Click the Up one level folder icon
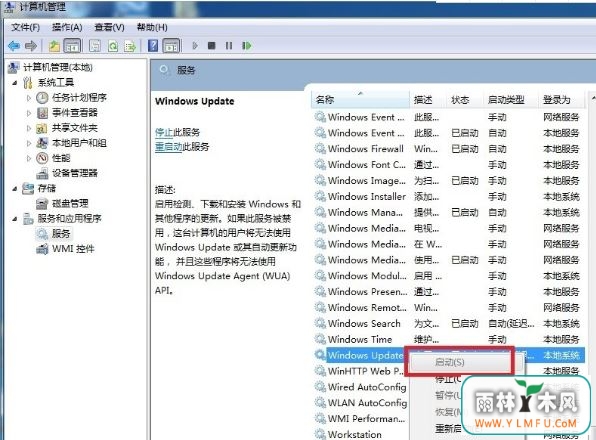Screen dimensions: 596x440 pos(54,46)
